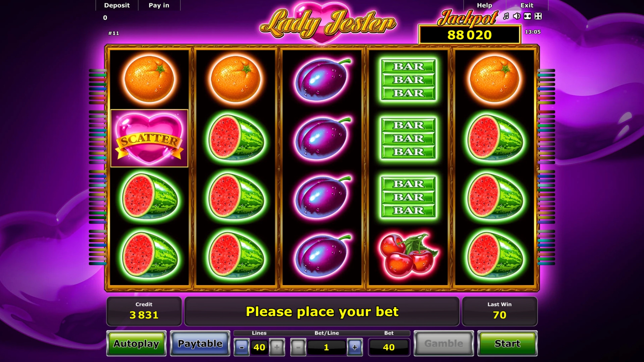This screenshot has height=362, width=644.
Task: Click the pink heart Scatter symbol
Action: point(149,138)
